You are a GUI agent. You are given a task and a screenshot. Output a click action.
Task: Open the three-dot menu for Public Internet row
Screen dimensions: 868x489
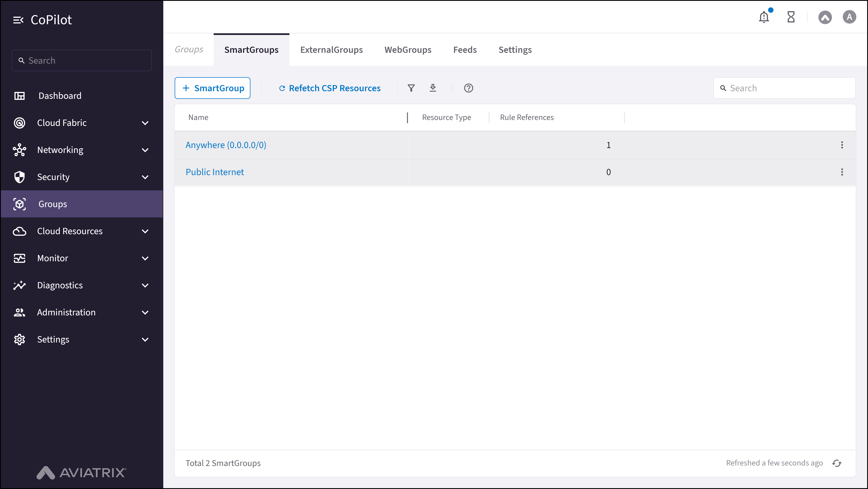tap(842, 172)
